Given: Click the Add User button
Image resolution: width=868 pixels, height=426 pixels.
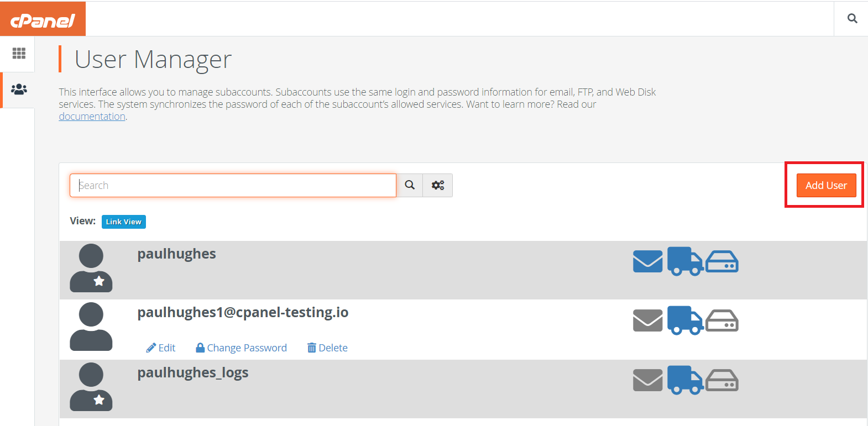Looking at the screenshot, I should coord(826,185).
